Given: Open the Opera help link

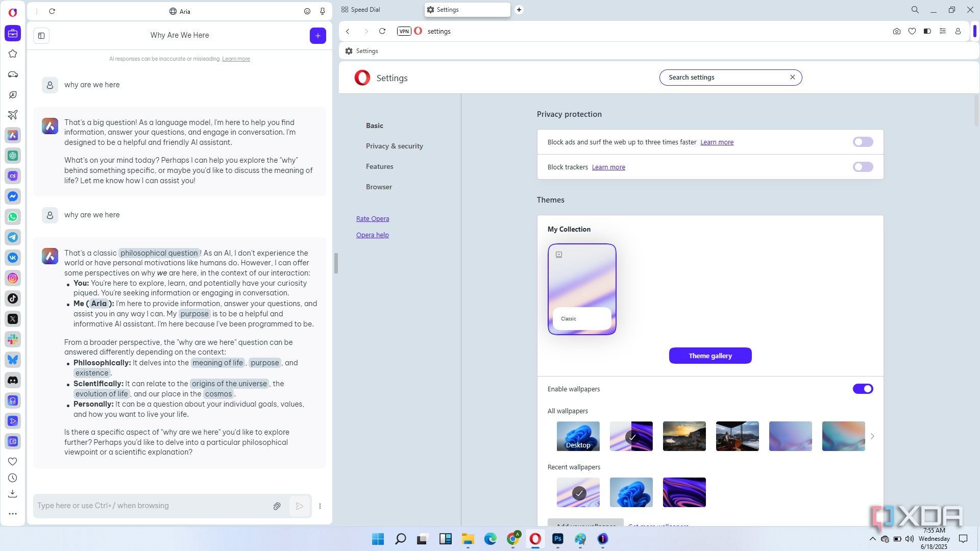Looking at the screenshot, I should pos(372,235).
